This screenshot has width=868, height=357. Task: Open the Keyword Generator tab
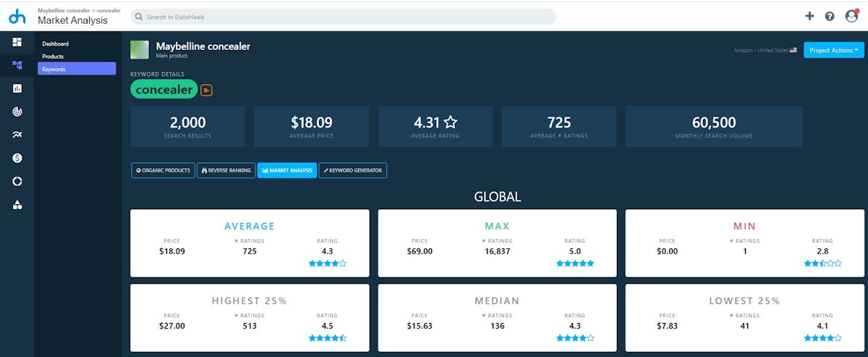[x=353, y=170]
